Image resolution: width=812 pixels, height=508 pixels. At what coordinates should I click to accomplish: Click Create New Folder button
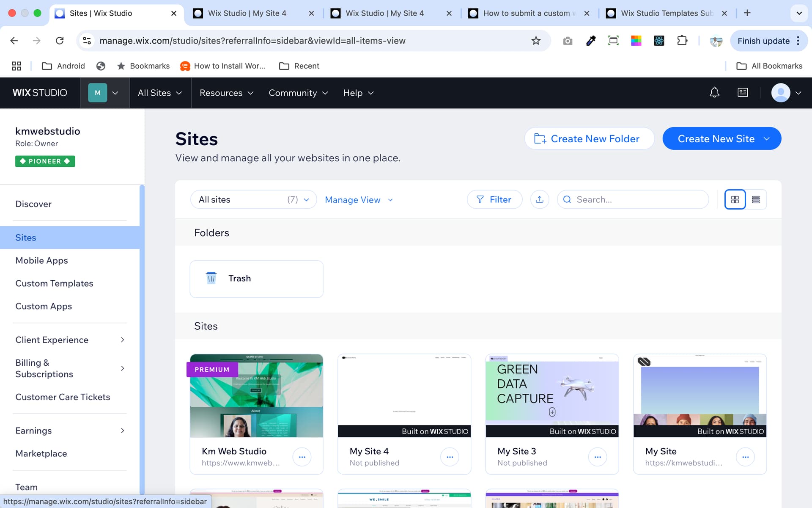point(589,138)
